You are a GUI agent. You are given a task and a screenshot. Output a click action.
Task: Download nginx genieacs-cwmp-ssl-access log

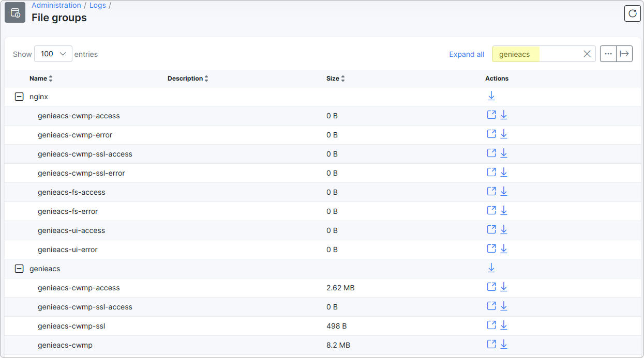click(504, 153)
